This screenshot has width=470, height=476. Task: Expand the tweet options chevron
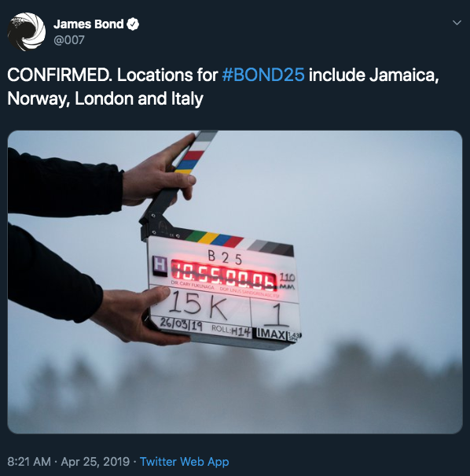(x=457, y=23)
